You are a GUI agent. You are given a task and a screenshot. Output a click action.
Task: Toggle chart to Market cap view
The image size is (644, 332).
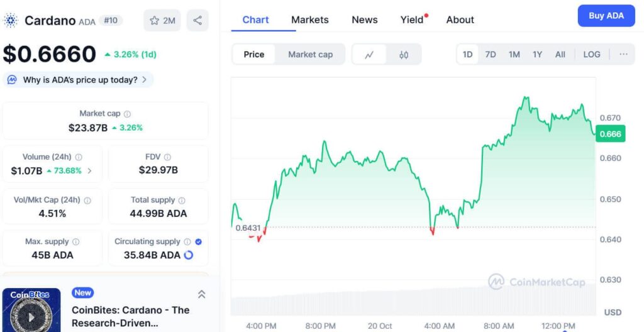click(x=310, y=55)
